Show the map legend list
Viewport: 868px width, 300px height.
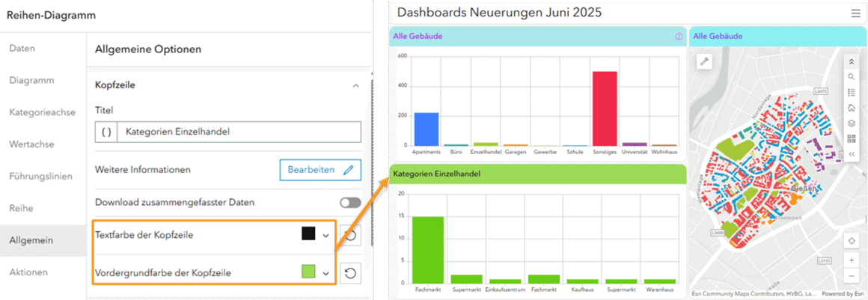point(852,93)
